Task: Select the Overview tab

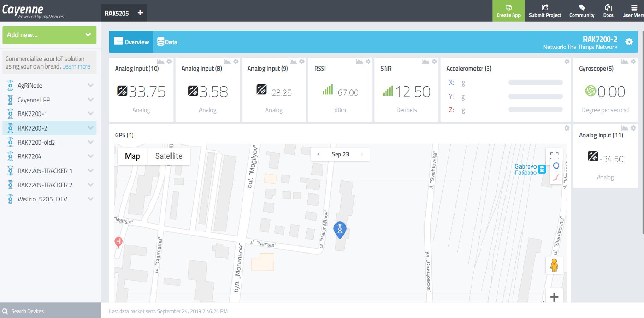Action: [x=131, y=42]
